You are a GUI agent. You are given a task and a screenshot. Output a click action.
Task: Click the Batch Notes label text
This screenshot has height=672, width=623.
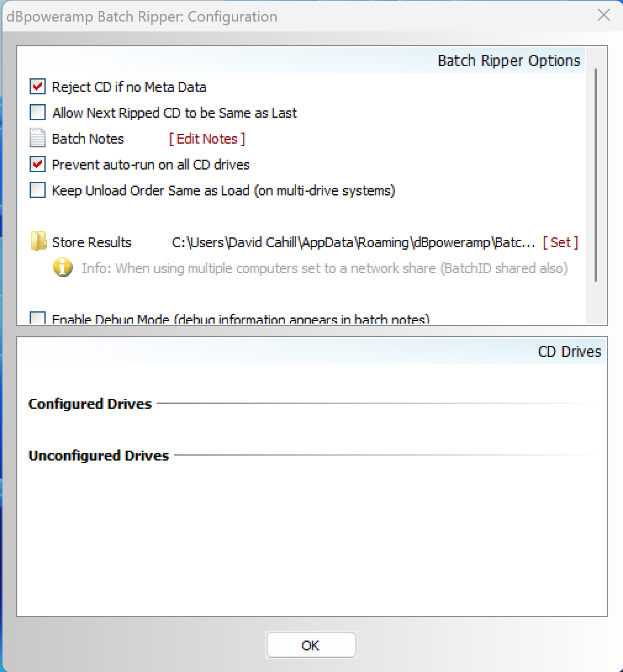[88, 139]
